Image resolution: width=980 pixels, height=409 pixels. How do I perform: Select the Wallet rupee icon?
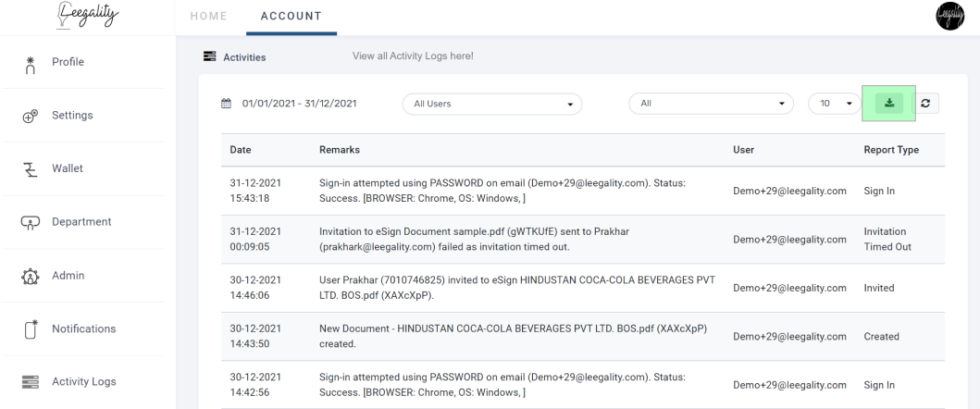tap(30, 169)
